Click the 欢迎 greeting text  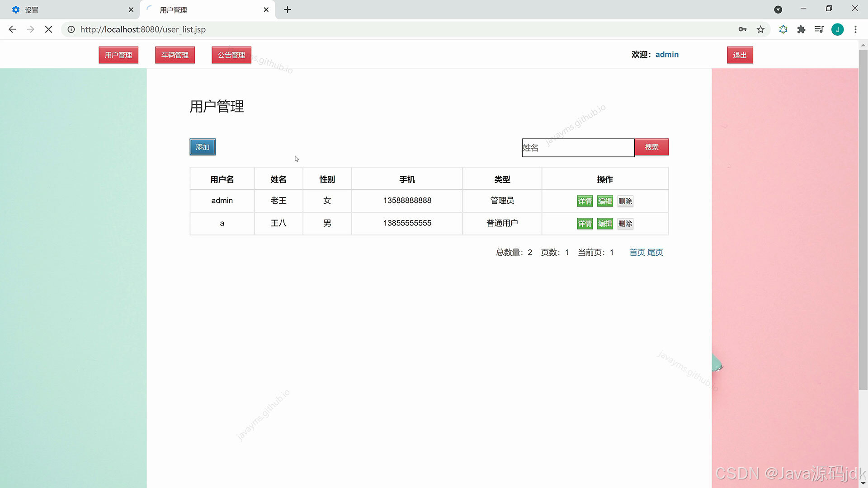(x=641, y=55)
